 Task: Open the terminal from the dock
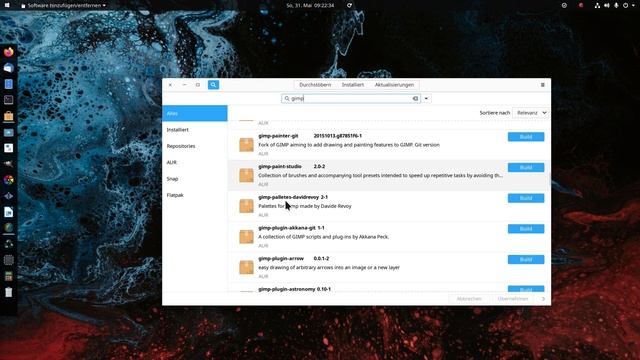[x=9, y=100]
